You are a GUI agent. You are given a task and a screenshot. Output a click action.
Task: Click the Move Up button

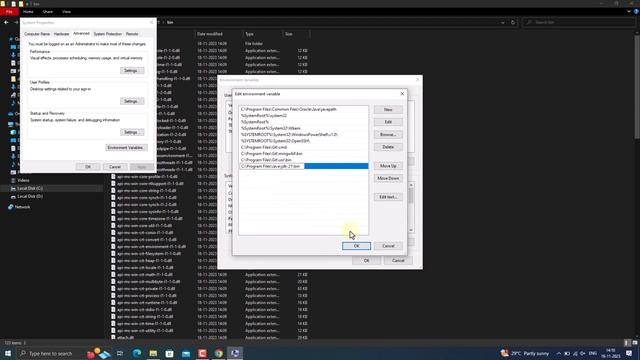(x=388, y=166)
